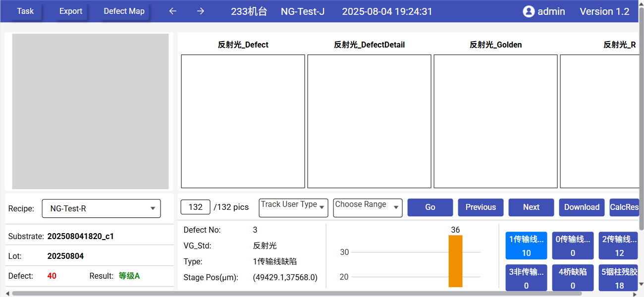Click the horizontal scrollbar at the bottom
This screenshot has height=297, width=644.
[297, 294]
